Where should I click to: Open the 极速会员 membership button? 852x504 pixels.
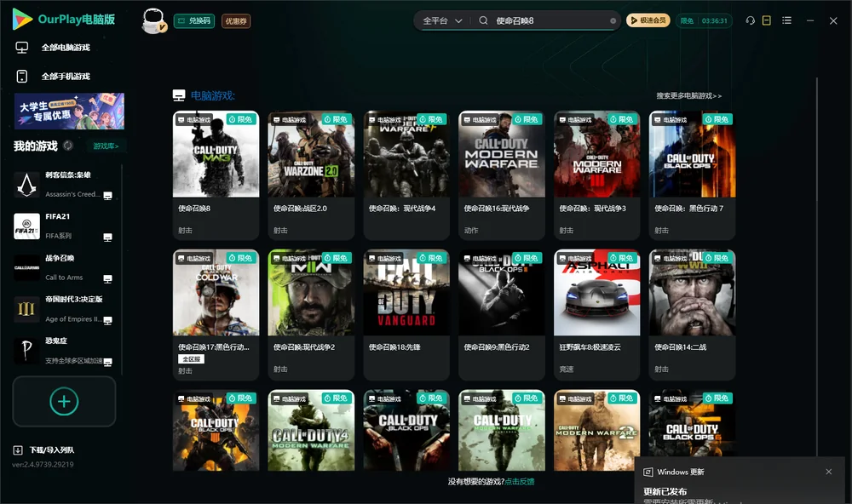(x=648, y=20)
